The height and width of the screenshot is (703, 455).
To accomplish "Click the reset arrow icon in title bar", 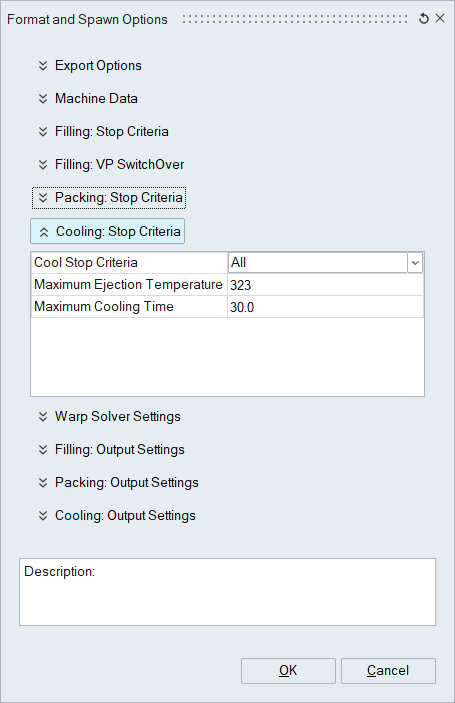I will [423, 19].
